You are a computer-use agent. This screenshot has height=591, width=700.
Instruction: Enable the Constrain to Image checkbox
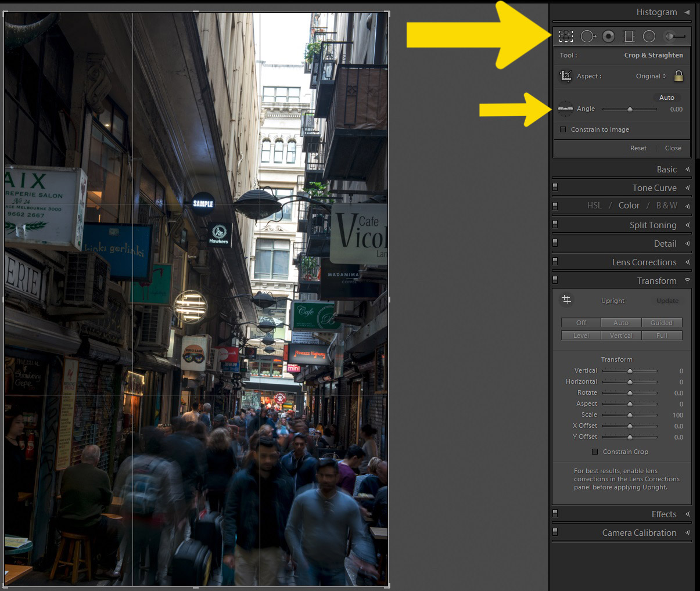563,129
